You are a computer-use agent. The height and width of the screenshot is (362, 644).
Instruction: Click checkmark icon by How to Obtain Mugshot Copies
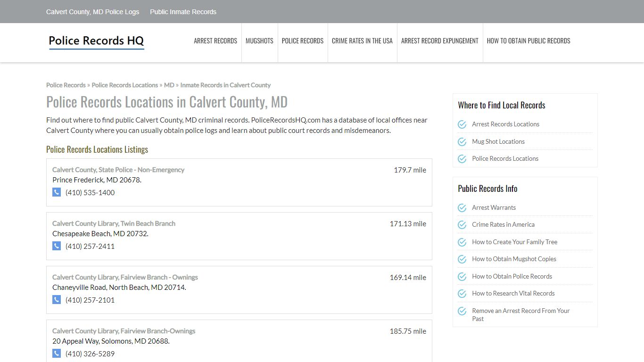coord(462,259)
